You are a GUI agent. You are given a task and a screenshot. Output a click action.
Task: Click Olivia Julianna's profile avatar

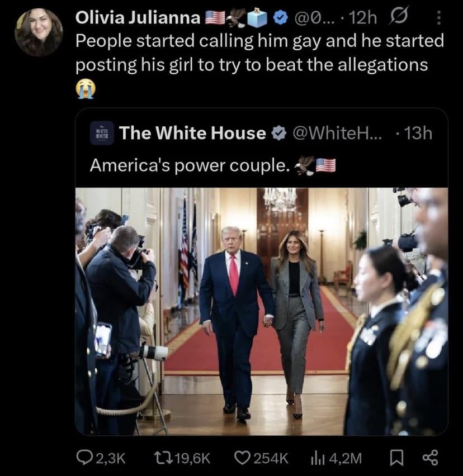(x=39, y=32)
